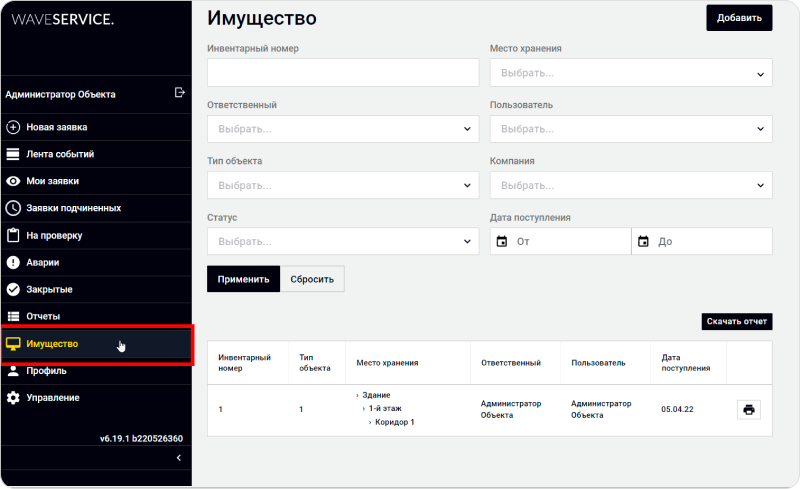The width and height of the screenshot is (800, 489).
Task: Expand the Ответственный dropdown
Action: [x=342, y=129]
